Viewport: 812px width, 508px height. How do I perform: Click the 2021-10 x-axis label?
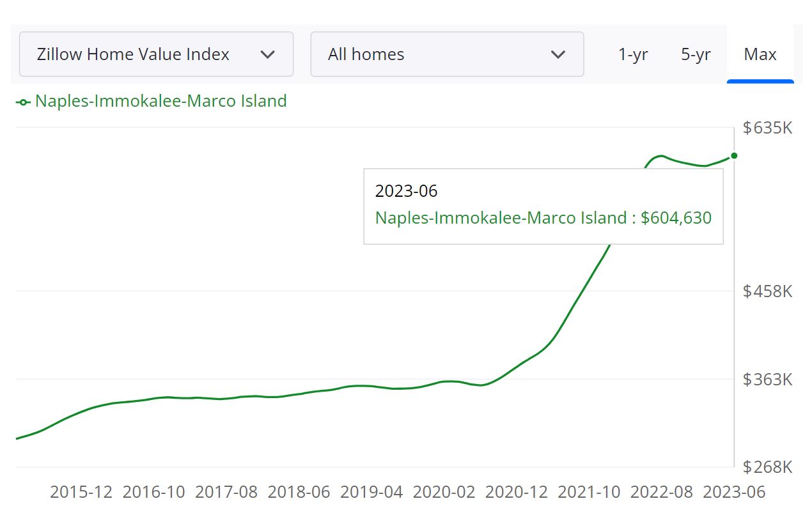(589, 492)
